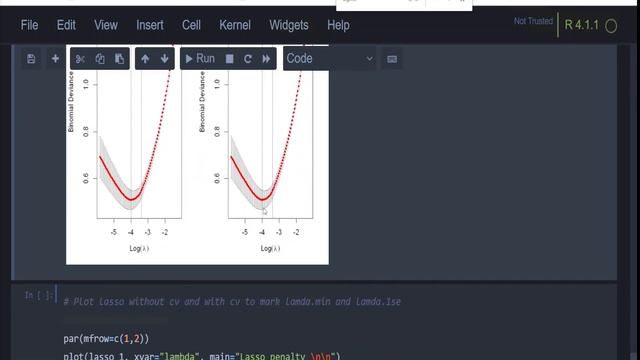Select the In [ ] cell prompt
This screenshot has width=640, height=360.
coord(38,296)
